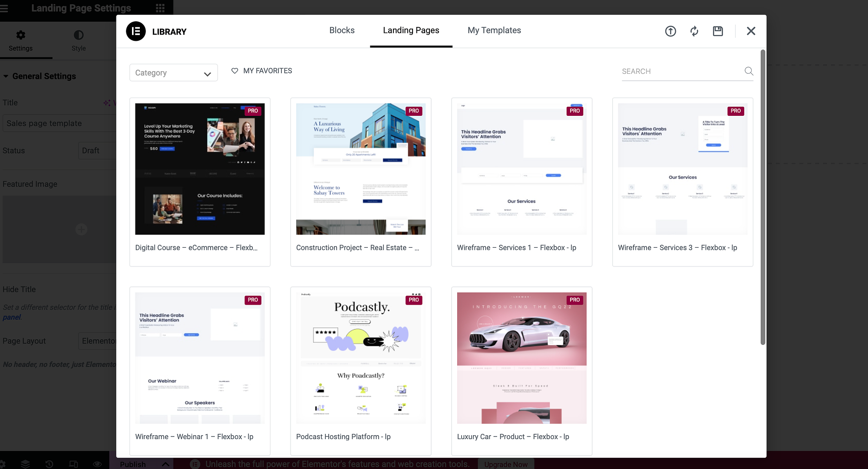868x469 pixels.
Task: Click the grid/apps icon top toolbar
Action: tap(160, 8)
